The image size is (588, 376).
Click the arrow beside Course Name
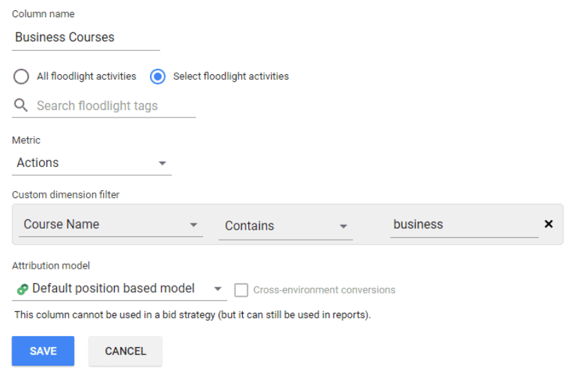click(194, 225)
